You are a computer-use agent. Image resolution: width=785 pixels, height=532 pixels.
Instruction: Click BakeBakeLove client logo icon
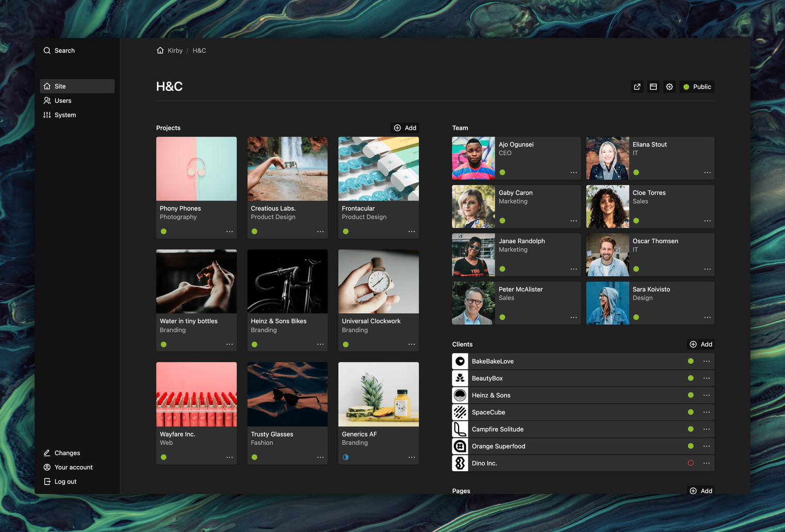point(460,361)
